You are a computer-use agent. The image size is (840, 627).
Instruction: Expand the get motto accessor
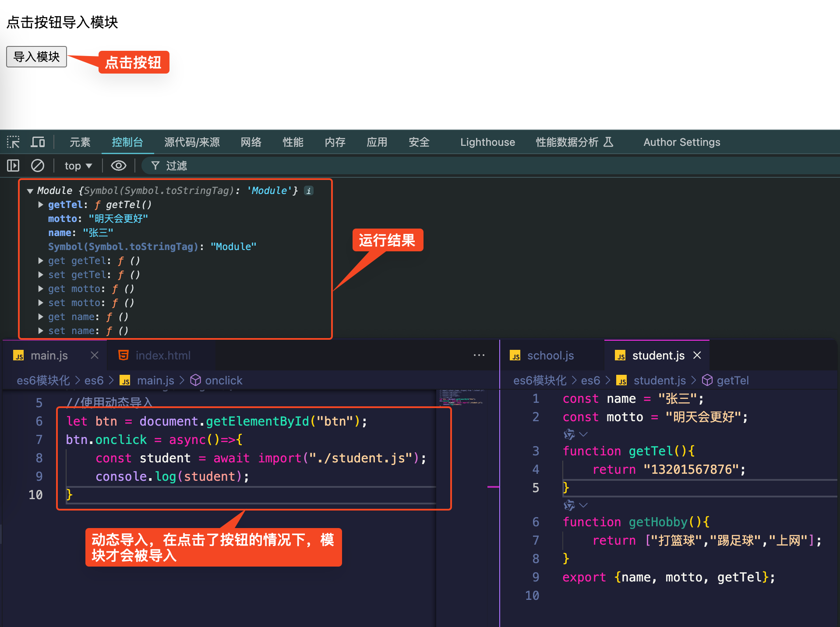tap(41, 289)
